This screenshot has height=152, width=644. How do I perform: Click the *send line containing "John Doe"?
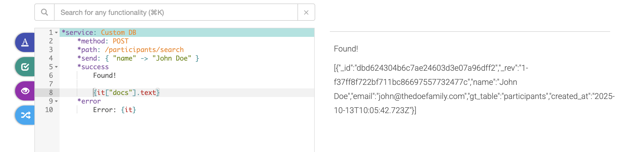tap(138, 58)
